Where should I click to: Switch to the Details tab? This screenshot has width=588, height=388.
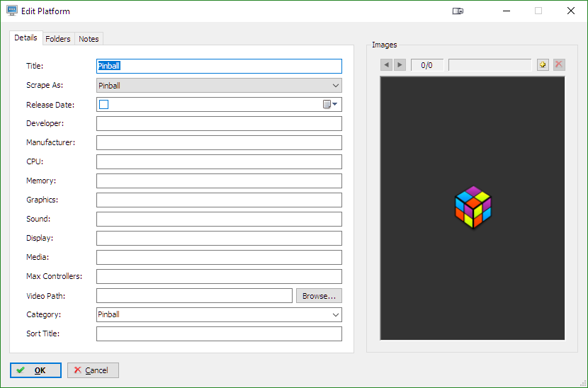pos(26,38)
